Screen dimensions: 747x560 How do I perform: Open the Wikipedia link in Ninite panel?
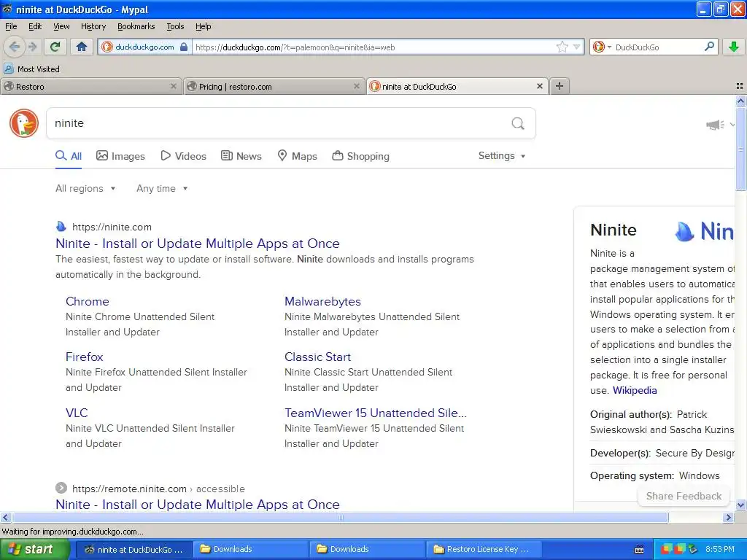click(x=635, y=391)
